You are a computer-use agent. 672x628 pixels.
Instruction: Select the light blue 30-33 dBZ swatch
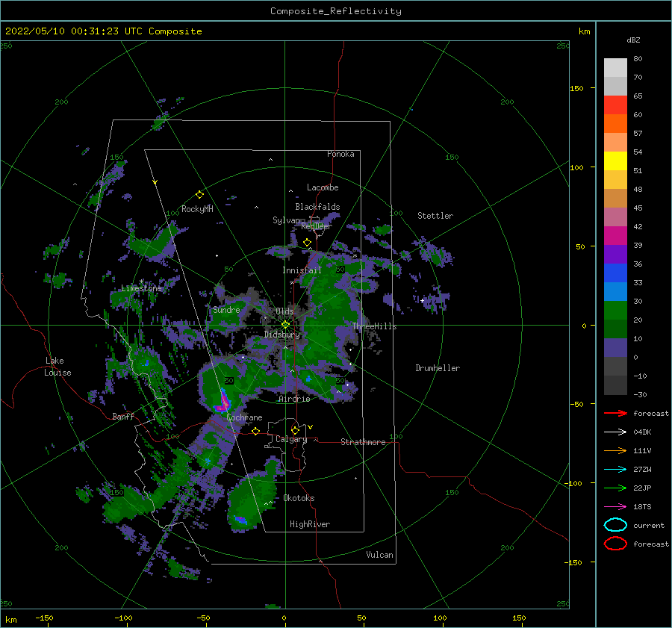point(615,291)
